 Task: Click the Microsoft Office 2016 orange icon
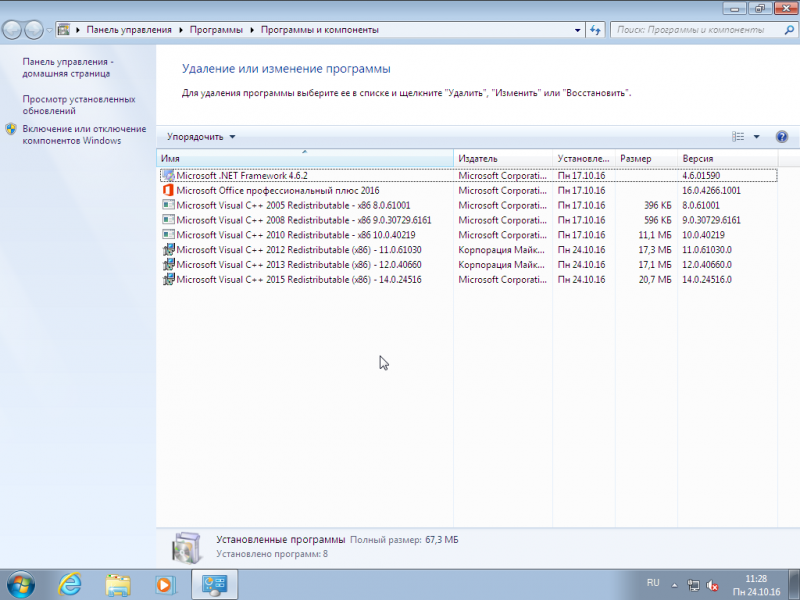(168, 190)
